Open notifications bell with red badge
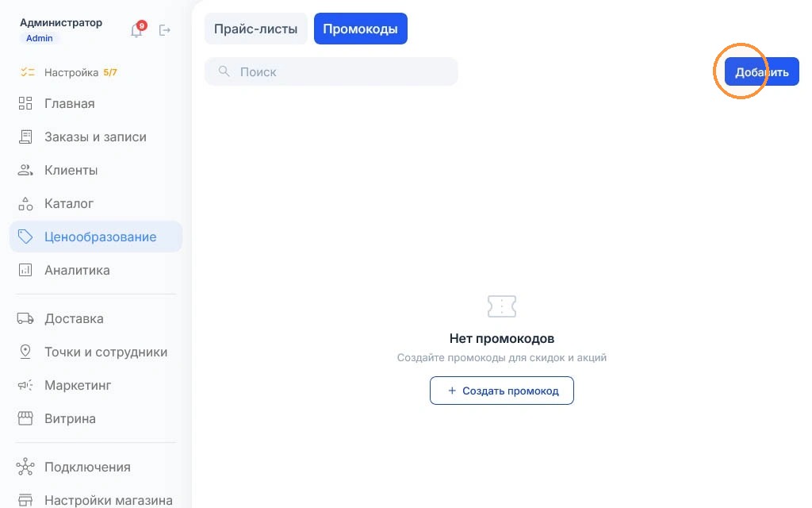 (137, 29)
